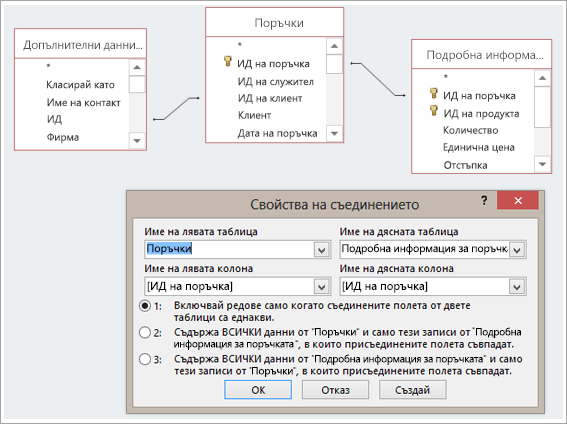
Task: Click scroll up arrow in Допълнителни данни table
Action: [x=137, y=67]
